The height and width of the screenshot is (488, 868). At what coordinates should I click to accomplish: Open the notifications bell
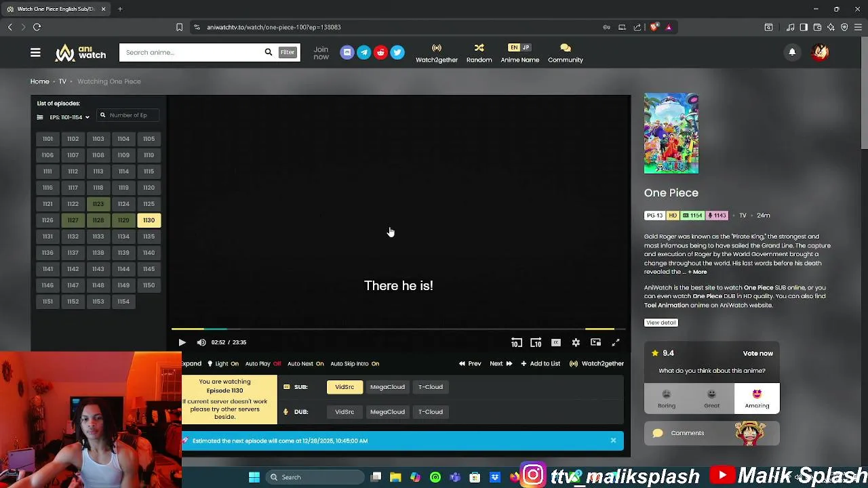792,52
